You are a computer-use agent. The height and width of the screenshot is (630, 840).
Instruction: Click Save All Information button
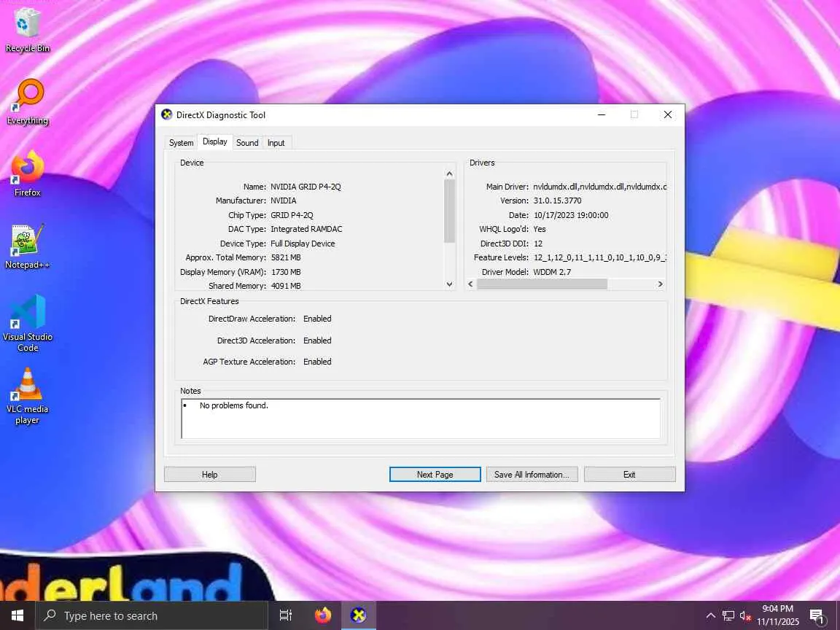click(532, 475)
